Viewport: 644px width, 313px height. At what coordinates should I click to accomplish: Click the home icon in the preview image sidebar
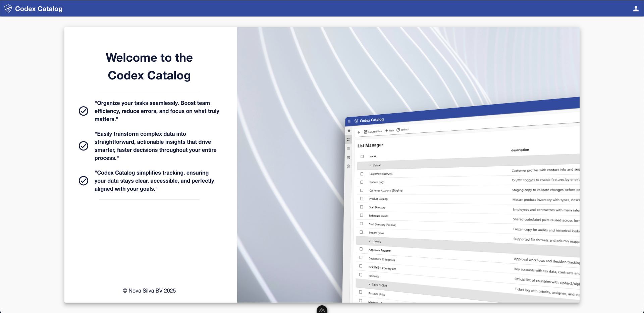(349, 131)
